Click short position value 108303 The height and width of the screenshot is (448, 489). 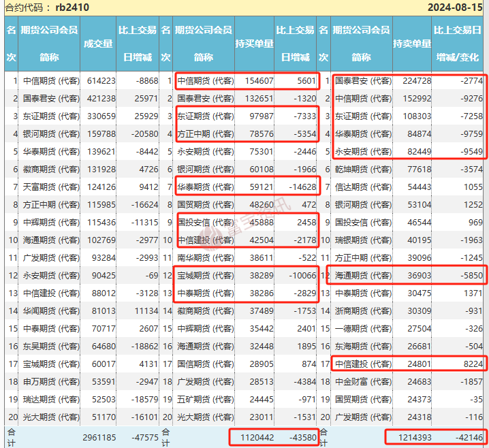click(x=417, y=116)
